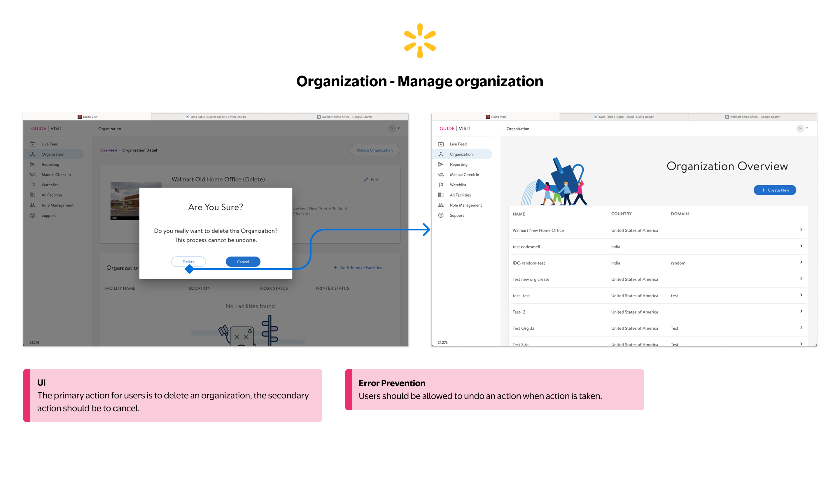Click 'IDC-random-test' name cell
The width and height of the screenshot is (840, 504).
click(x=529, y=263)
